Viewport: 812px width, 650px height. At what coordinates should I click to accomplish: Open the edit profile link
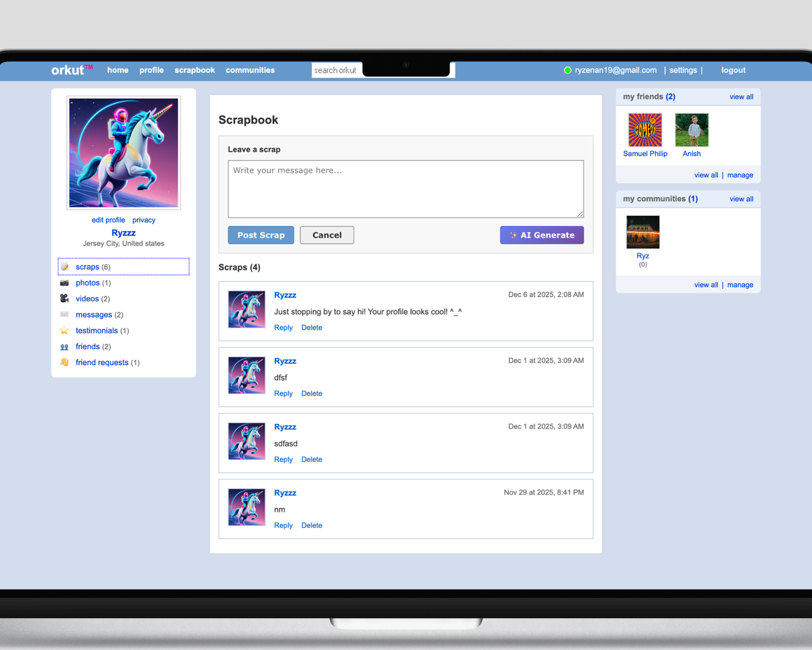click(108, 220)
